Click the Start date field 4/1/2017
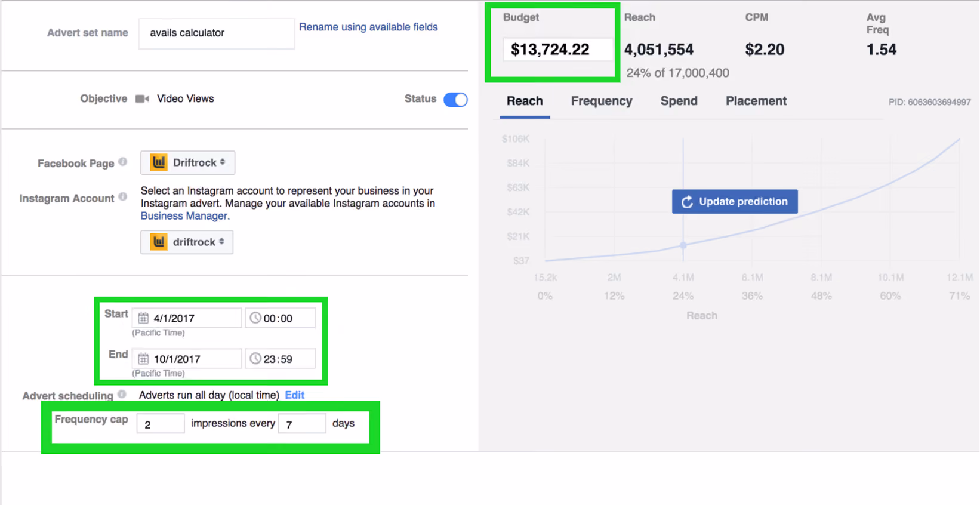 point(187,318)
